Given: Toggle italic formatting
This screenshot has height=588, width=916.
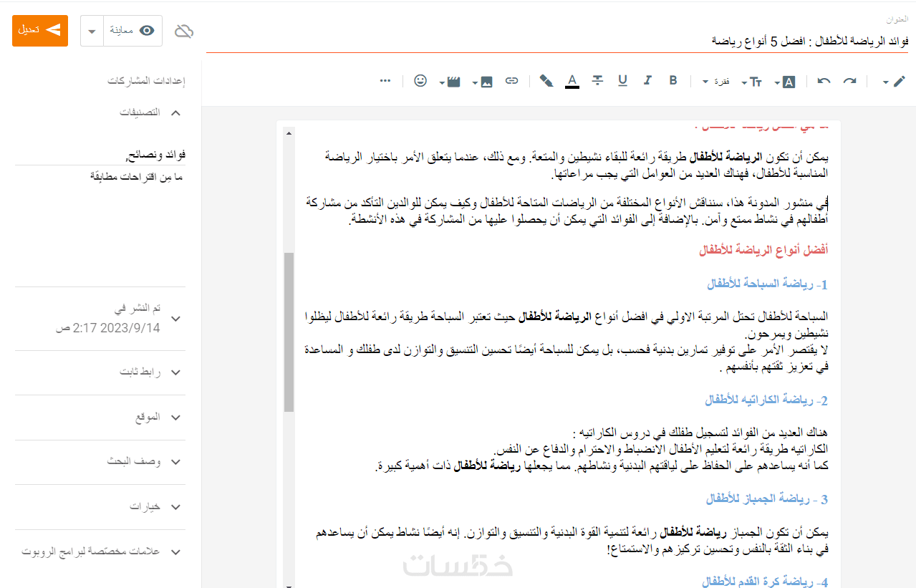Looking at the screenshot, I should pyautogui.click(x=647, y=81).
